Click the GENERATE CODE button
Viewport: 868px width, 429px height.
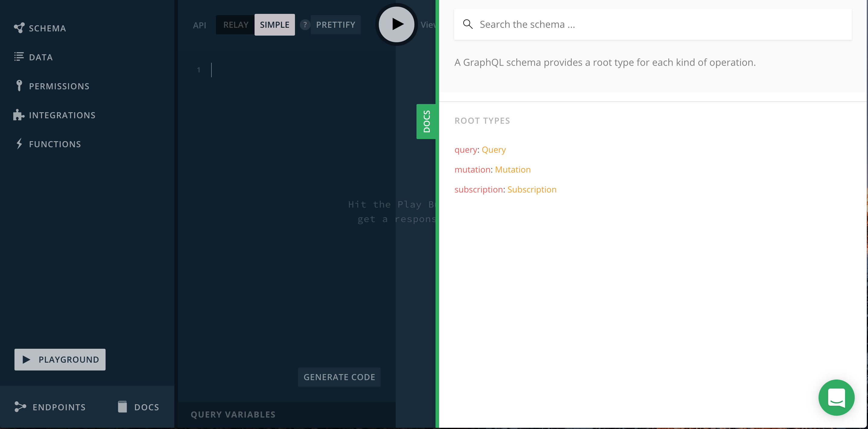339,377
